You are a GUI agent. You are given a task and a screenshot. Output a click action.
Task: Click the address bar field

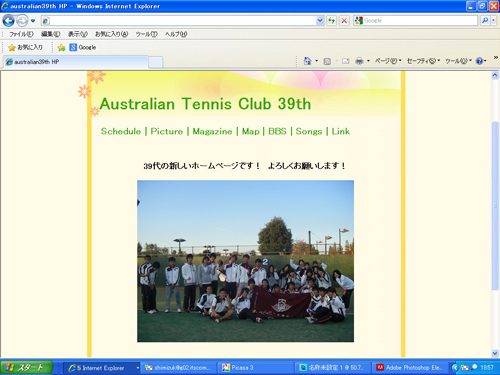click(x=179, y=21)
